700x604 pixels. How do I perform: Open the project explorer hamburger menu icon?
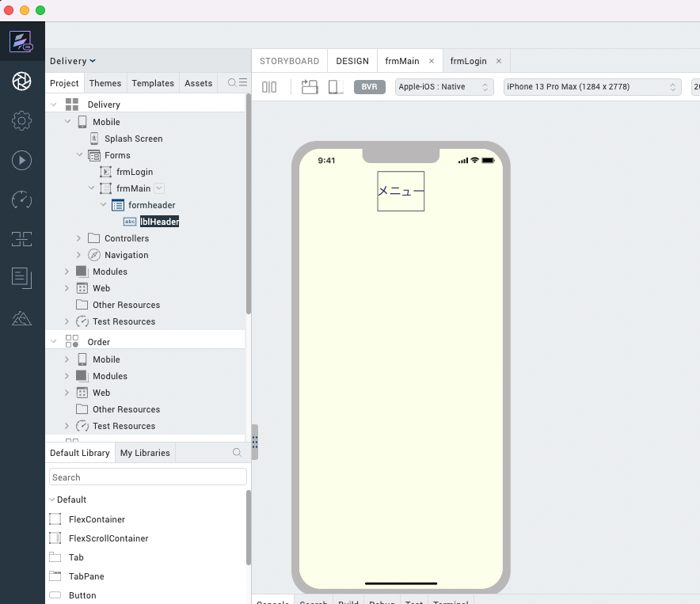coord(243,82)
